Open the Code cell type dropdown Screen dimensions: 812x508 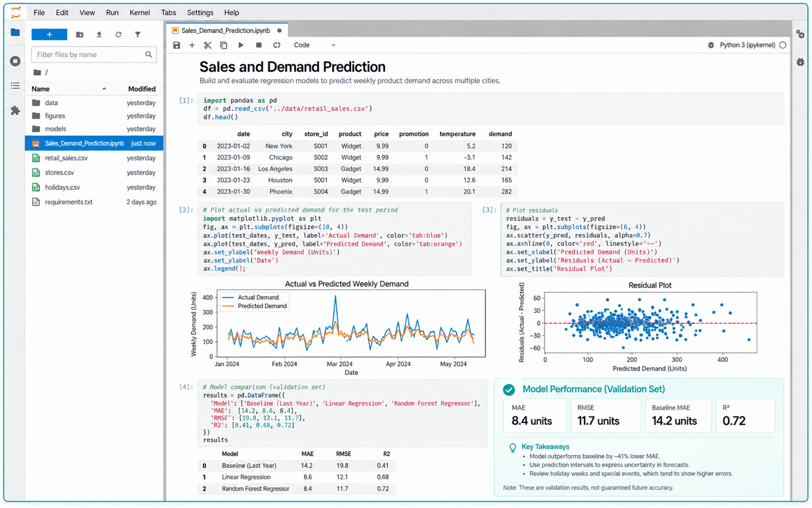[315, 45]
